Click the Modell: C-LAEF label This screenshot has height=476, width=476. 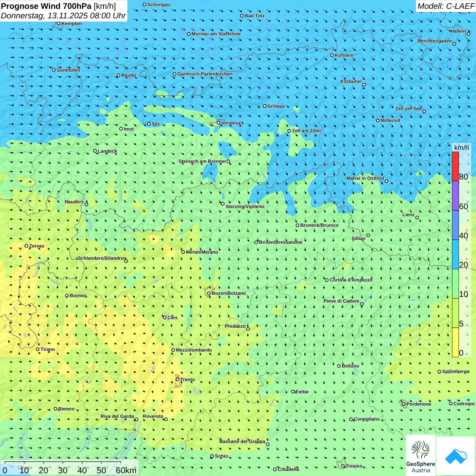click(445, 6)
